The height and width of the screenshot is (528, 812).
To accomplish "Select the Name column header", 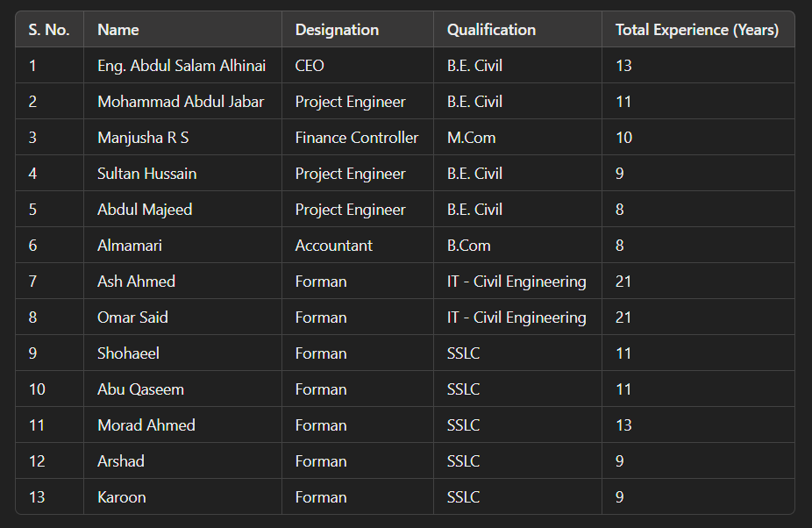I will tap(118, 30).
